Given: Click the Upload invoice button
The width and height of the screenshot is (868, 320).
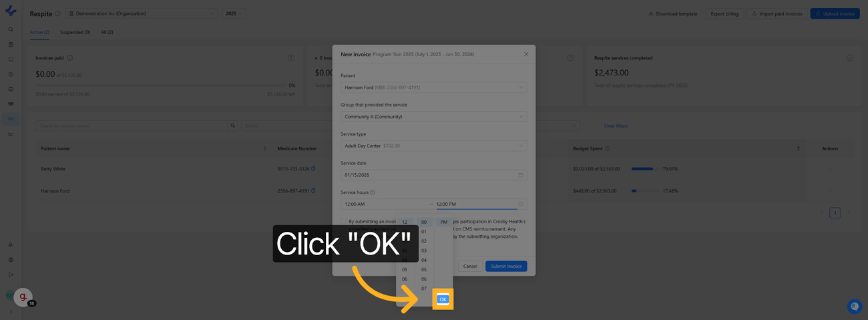Looking at the screenshot, I should [835, 13].
